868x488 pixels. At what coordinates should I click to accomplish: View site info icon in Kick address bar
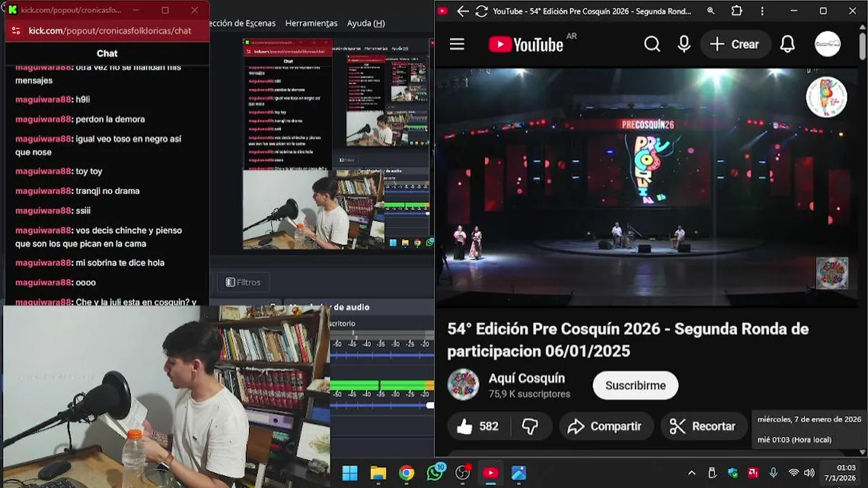16,30
